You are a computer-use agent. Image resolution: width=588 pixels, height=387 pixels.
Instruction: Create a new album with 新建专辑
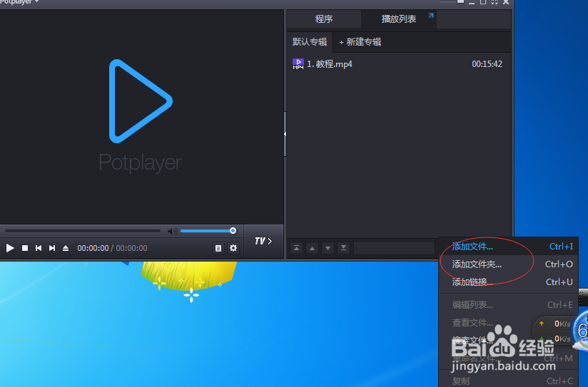[360, 42]
